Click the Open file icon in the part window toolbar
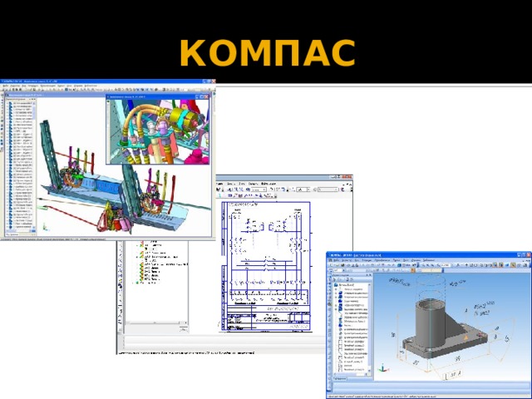The image size is (532, 399). 337,265
